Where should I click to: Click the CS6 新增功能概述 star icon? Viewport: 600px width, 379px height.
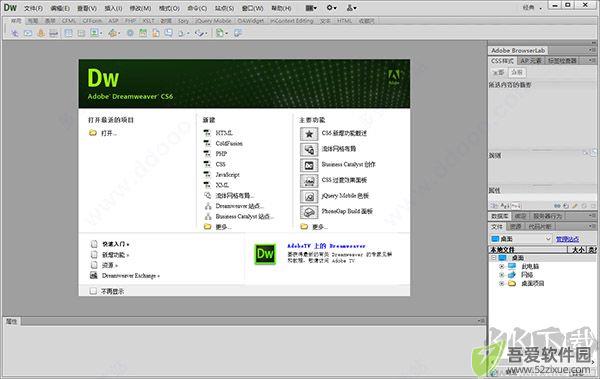pyautogui.click(x=309, y=134)
